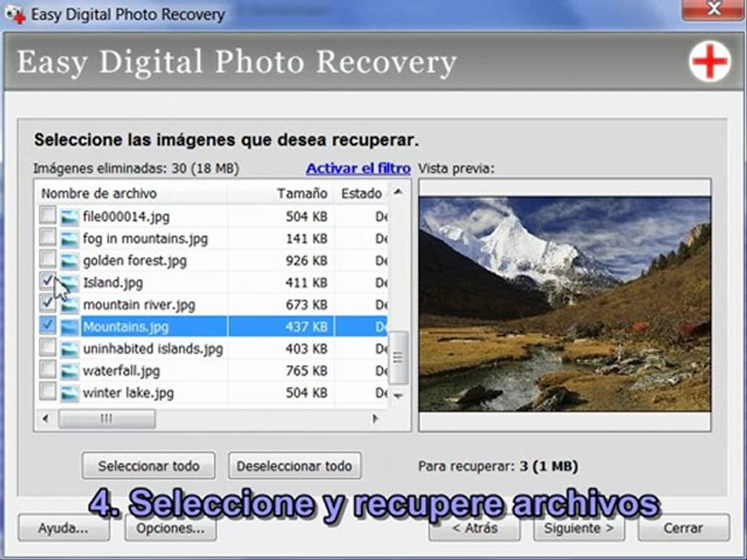Click the Mountains.jpg file icon
The width and height of the screenshot is (747, 560).
click(x=69, y=326)
